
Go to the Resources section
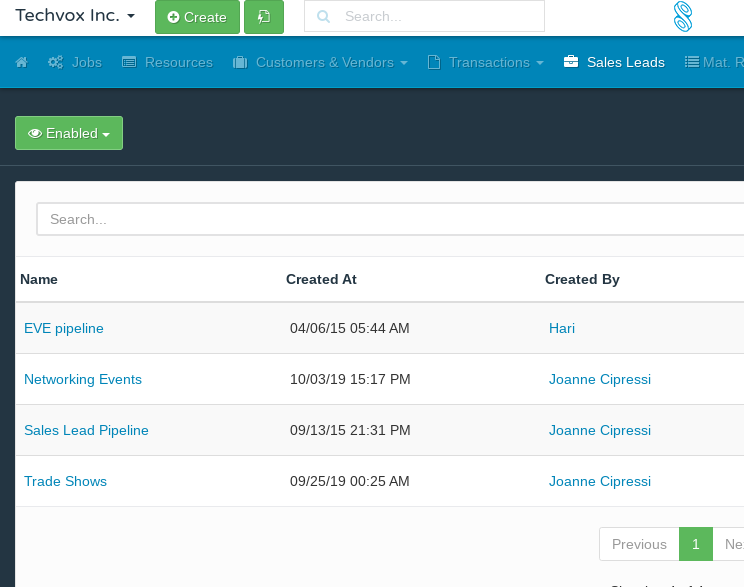pos(167,62)
